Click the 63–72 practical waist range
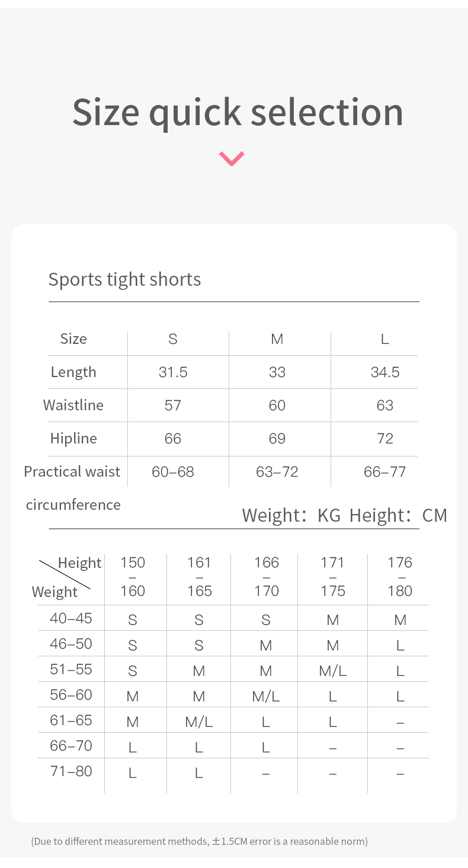 (x=277, y=472)
